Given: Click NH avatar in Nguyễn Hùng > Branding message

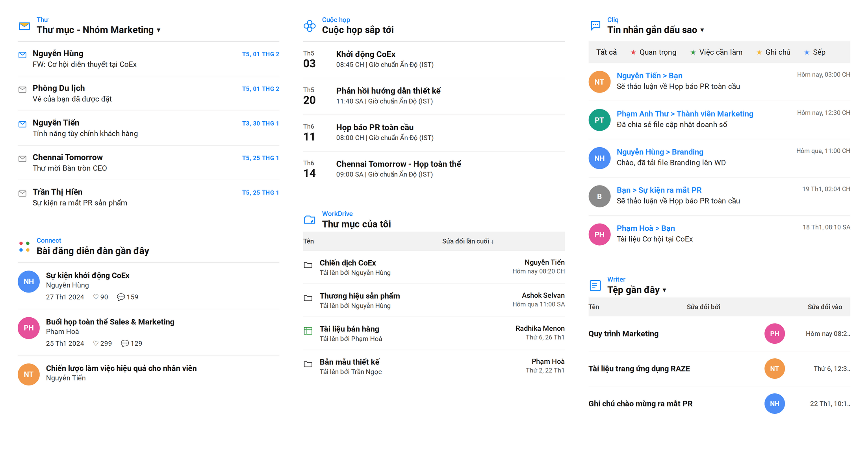Looking at the screenshot, I should [599, 158].
